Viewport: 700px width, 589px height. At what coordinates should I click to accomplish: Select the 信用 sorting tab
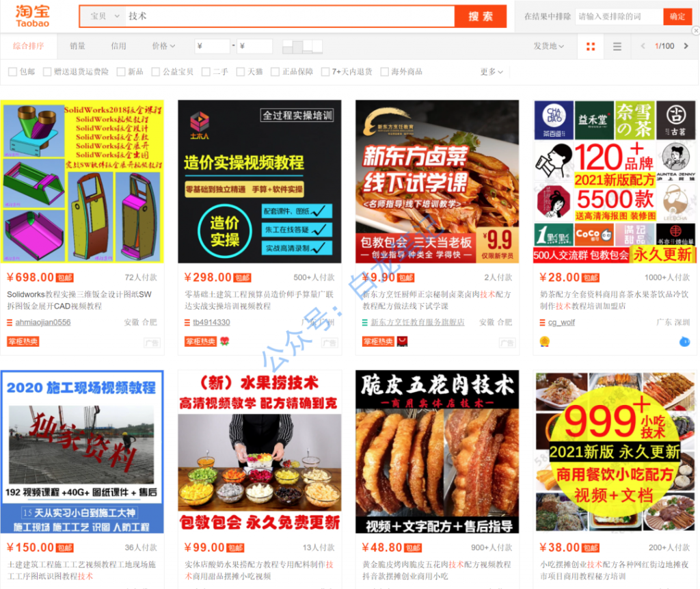[x=118, y=46]
